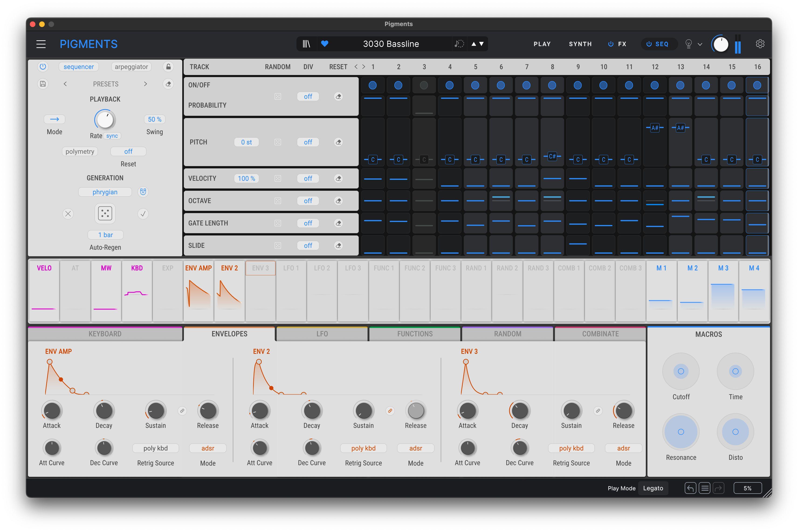Click the magnet icon beside phrygian

(x=143, y=192)
